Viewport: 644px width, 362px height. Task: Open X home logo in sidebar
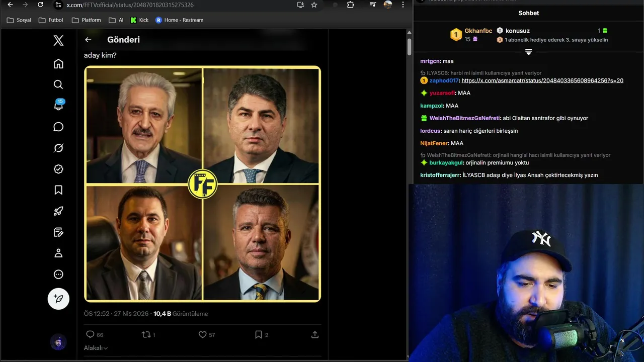(x=58, y=41)
